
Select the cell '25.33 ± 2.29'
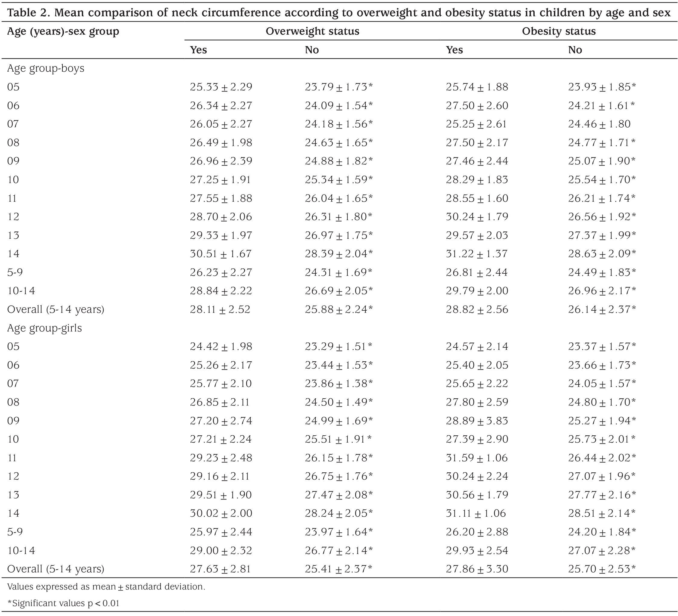coord(221,87)
